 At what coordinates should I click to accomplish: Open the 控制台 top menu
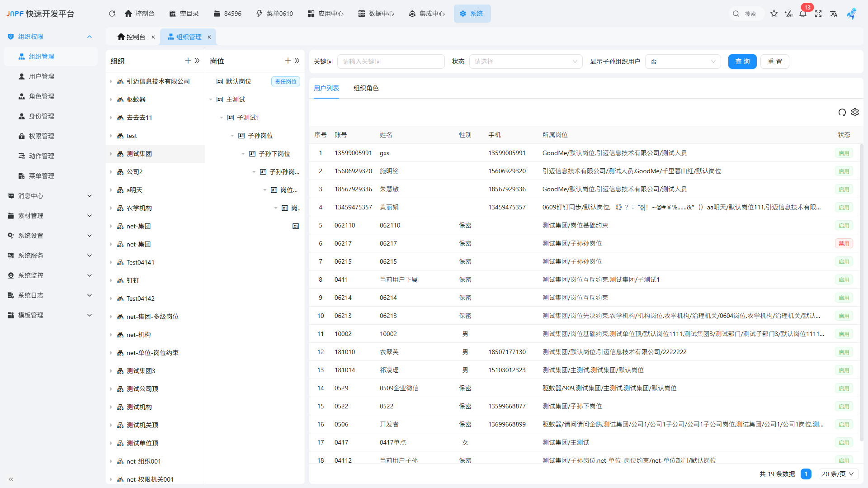point(139,14)
